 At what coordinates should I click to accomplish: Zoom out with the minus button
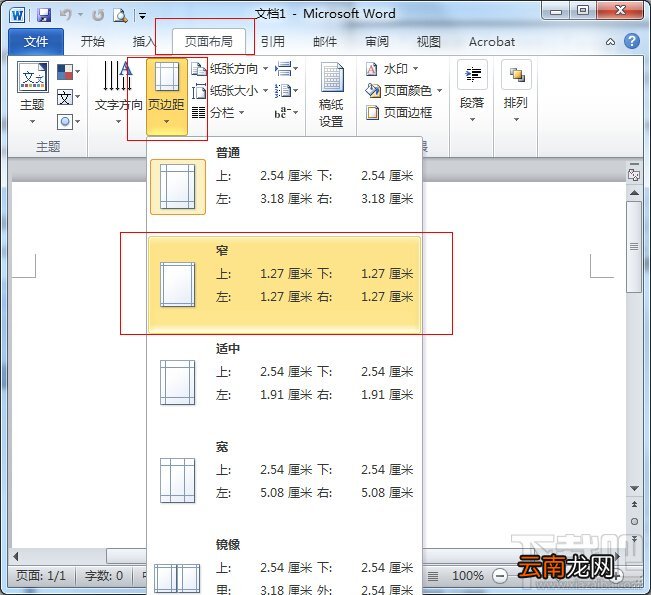pos(499,576)
